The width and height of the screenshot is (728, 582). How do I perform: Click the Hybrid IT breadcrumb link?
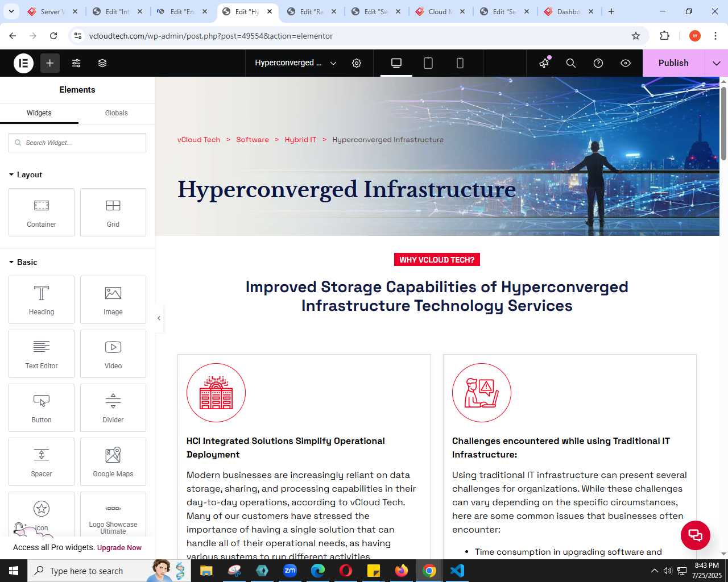coord(300,139)
